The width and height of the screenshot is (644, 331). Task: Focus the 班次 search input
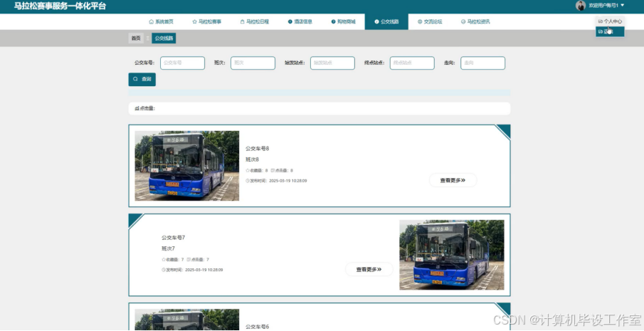pos(253,63)
